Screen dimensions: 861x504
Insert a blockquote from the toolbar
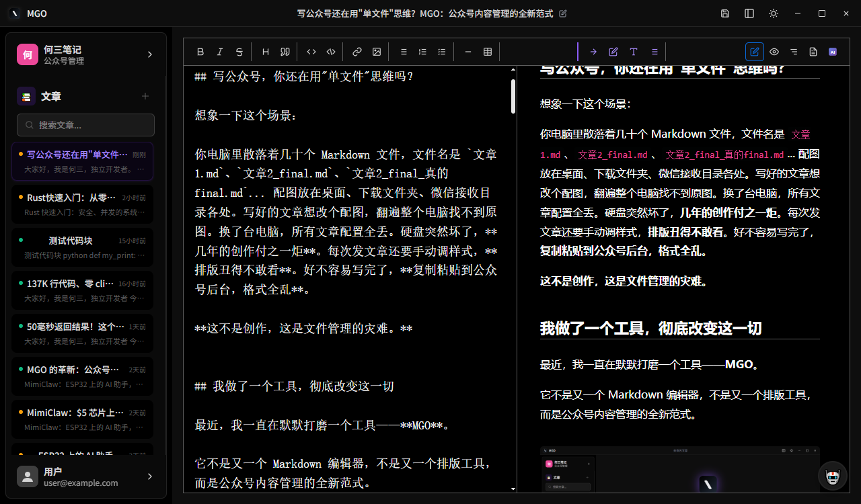pos(285,52)
